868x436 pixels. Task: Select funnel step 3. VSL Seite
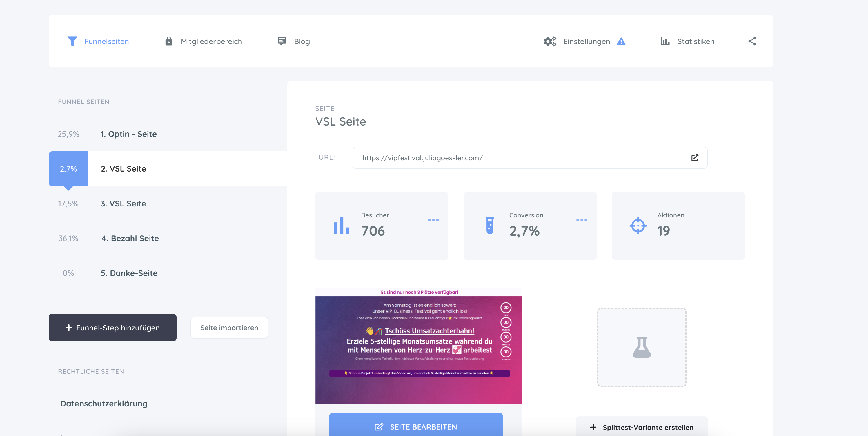[x=168, y=204]
